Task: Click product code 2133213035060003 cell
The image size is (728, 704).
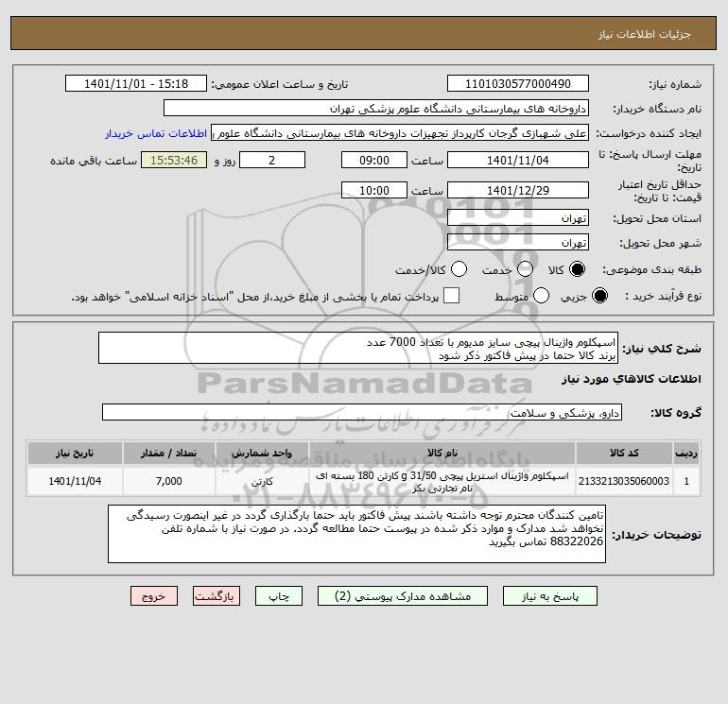Action: tap(624, 481)
